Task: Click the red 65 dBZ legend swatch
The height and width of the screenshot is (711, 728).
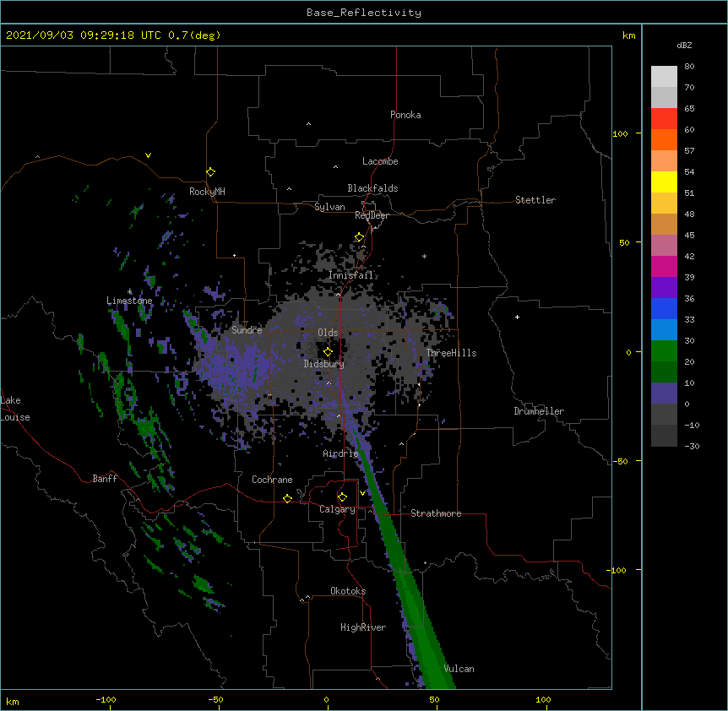Action: 664,118
